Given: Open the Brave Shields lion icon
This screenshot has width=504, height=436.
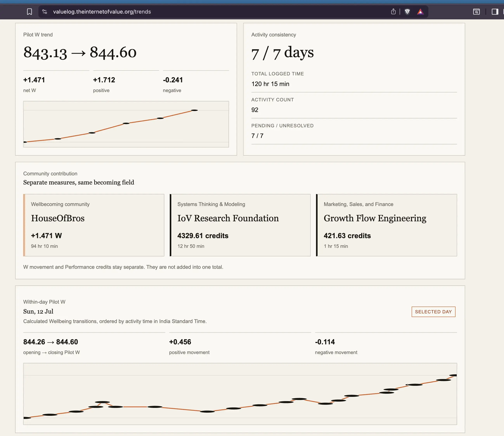Looking at the screenshot, I should click(x=407, y=11).
